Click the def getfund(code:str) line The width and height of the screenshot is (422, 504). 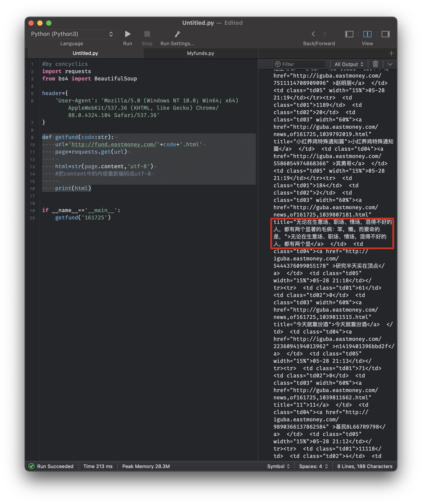tap(78, 137)
